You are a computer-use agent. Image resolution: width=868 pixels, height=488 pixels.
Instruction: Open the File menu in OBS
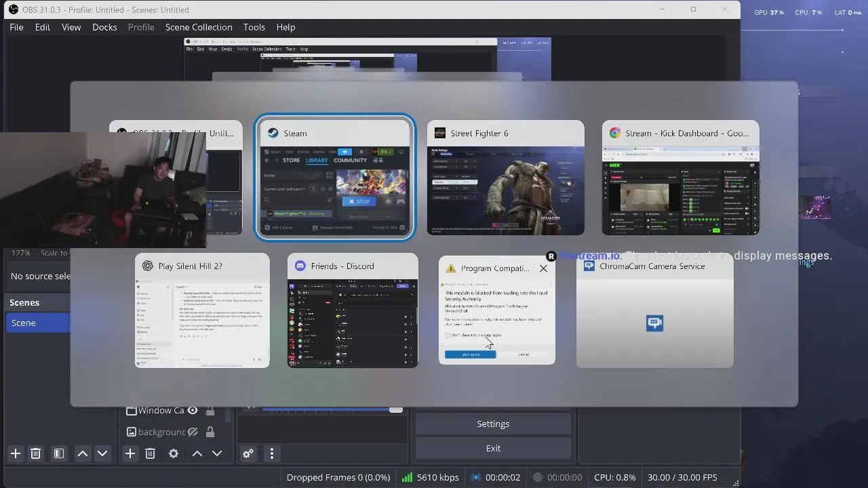tap(16, 27)
